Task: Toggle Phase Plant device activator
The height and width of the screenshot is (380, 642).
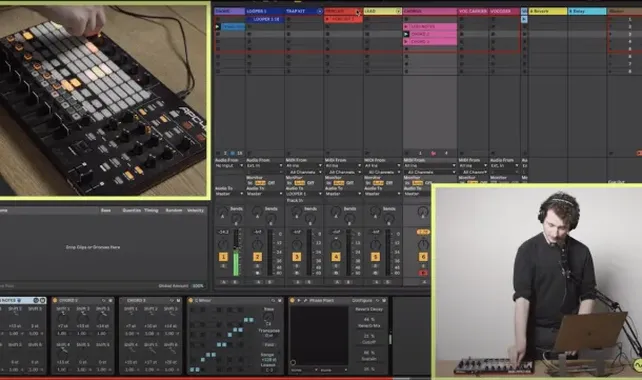Action: 292,301
